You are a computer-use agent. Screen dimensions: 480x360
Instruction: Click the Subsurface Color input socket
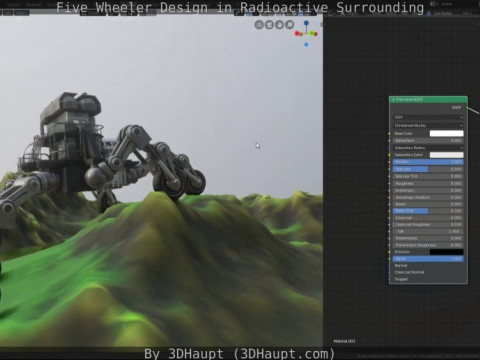(389, 155)
